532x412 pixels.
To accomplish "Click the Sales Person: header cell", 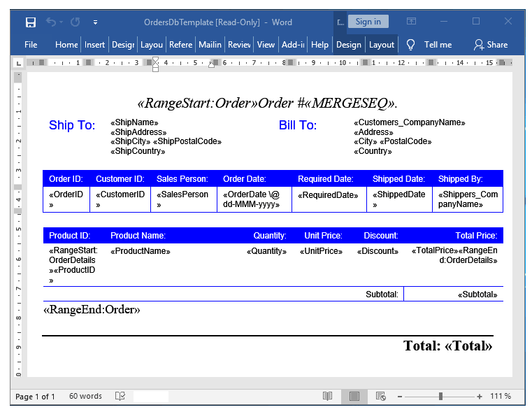I will [x=182, y=179].
